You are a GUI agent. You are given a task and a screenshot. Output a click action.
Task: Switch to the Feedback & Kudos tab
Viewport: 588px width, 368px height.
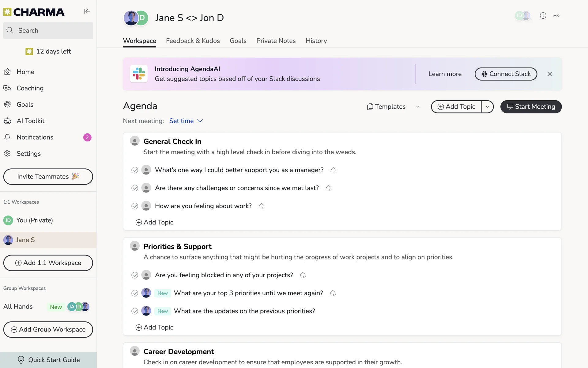[x=193, y=41]
